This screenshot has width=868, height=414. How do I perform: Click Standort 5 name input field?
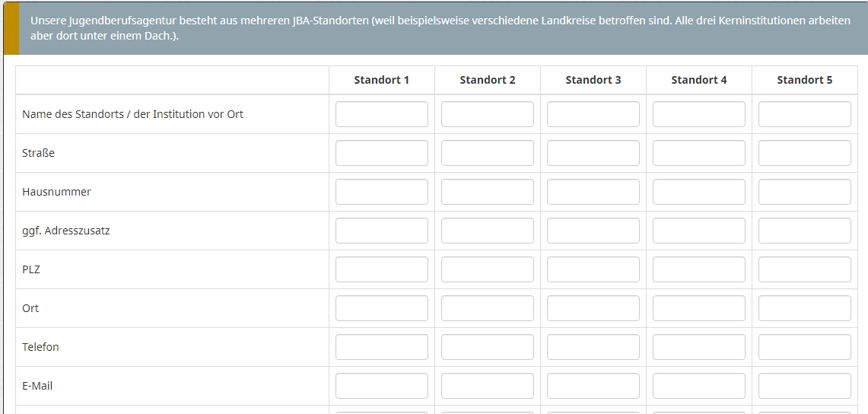[x=804, y=114]
